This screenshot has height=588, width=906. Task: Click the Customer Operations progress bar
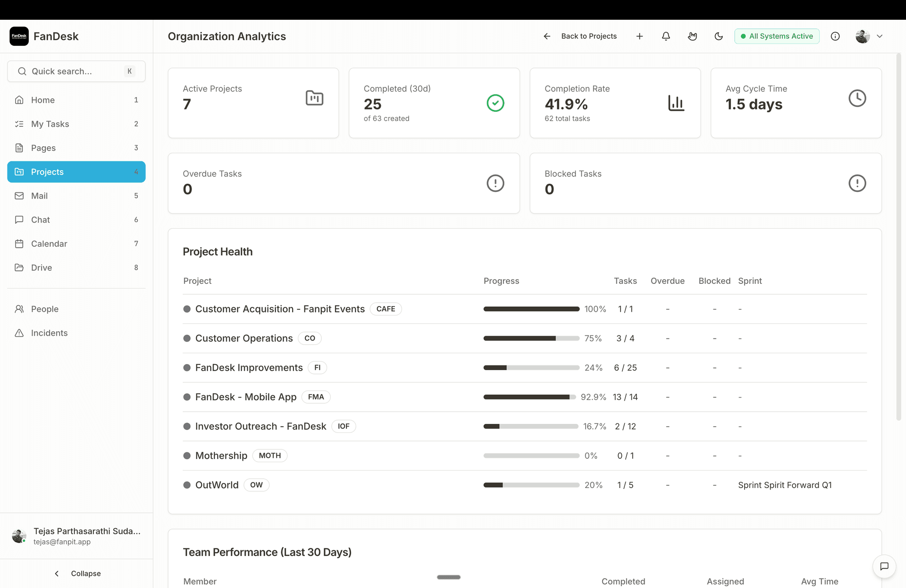pos(531,338)
